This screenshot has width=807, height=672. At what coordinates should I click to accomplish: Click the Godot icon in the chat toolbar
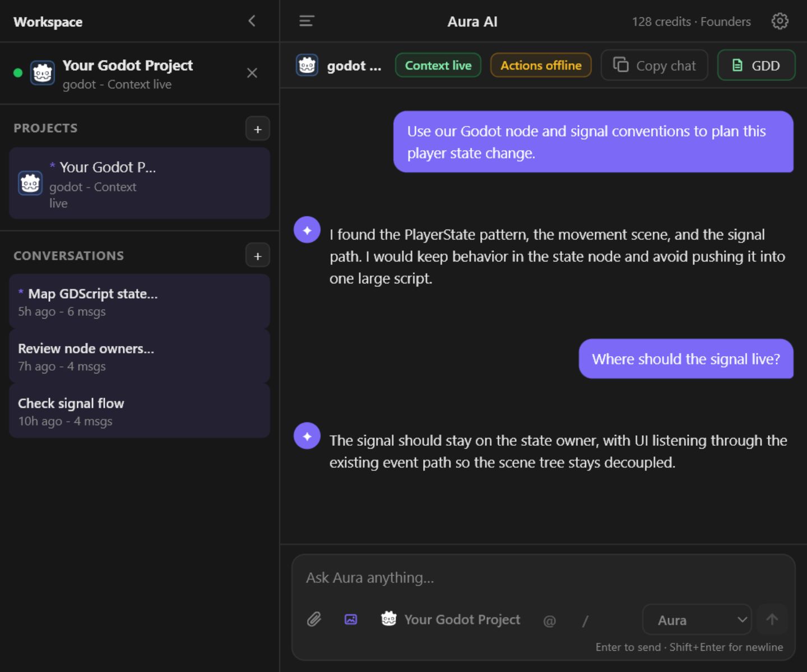click(x=307, y=66)
